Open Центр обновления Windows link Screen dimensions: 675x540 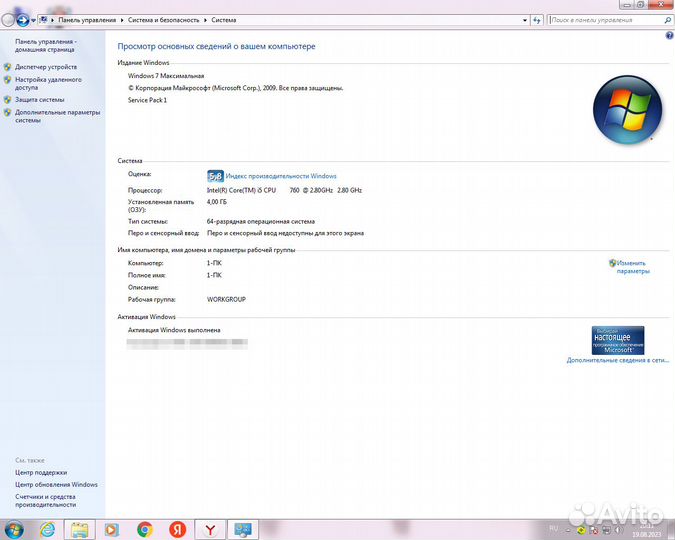[56, 485]
